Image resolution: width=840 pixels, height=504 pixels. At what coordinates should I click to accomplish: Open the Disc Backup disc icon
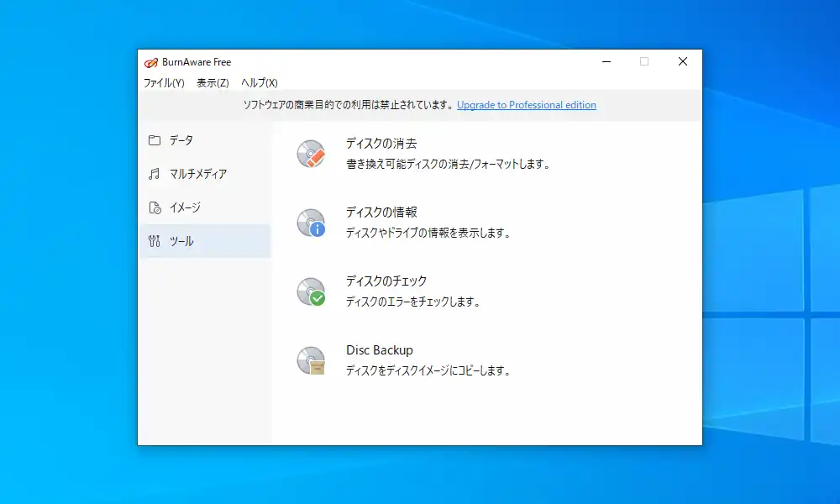click(312, 360)
